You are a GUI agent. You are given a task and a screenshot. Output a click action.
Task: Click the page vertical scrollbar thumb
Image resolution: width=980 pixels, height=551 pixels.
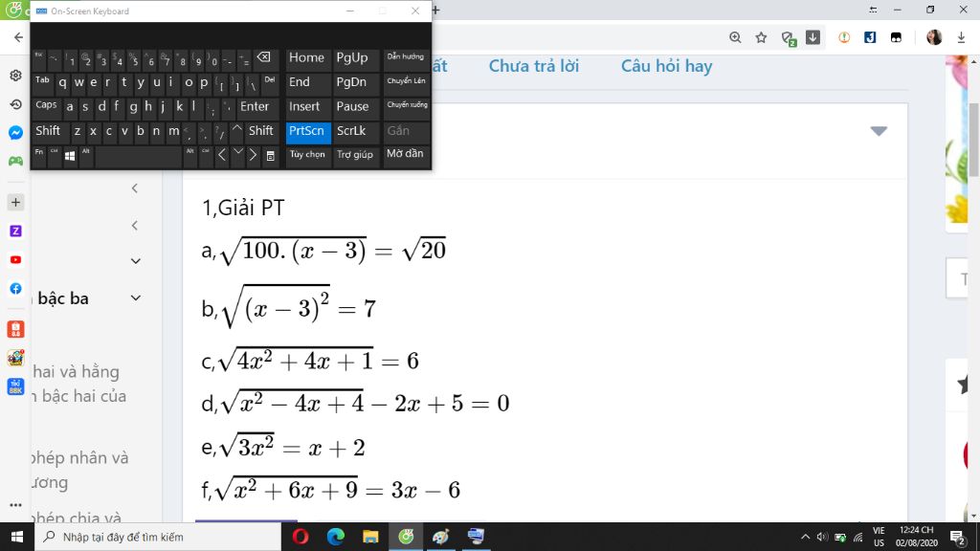click(973, 139)
